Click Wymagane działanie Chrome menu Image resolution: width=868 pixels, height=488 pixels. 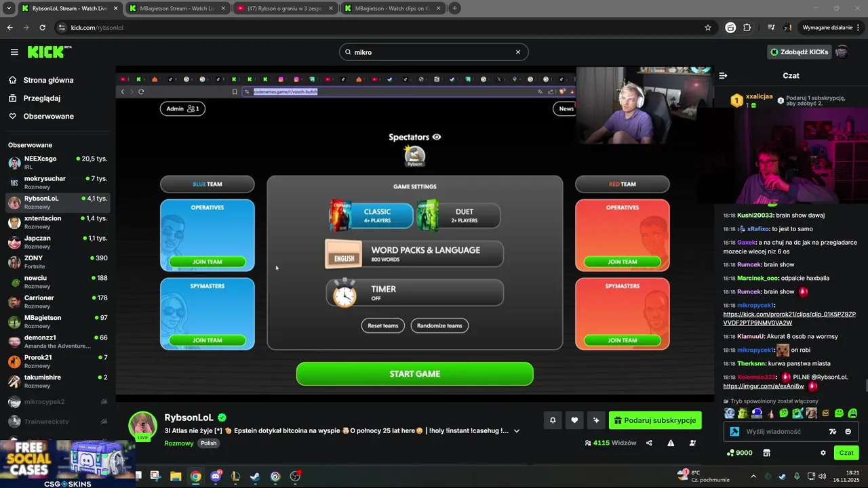(x=831, y=28)
